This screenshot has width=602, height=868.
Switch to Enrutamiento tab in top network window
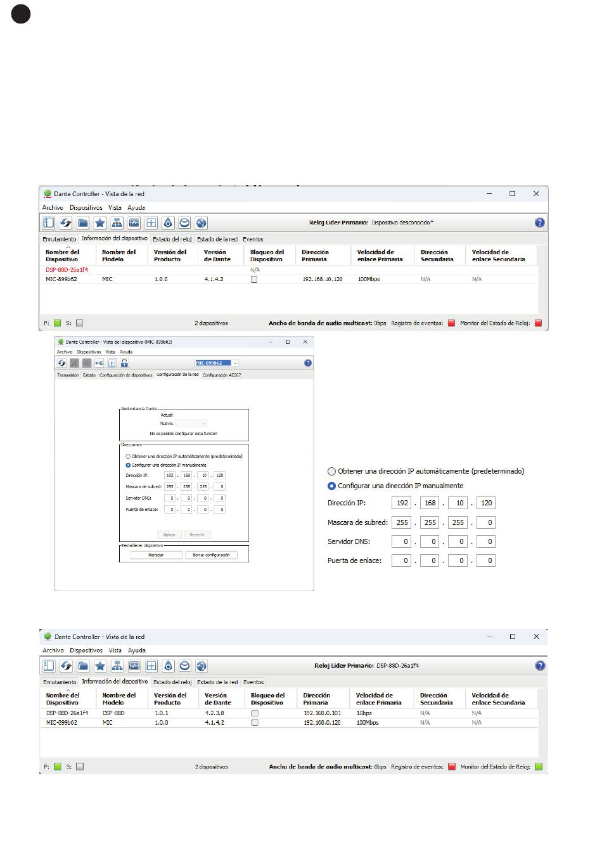click(60, 239)
